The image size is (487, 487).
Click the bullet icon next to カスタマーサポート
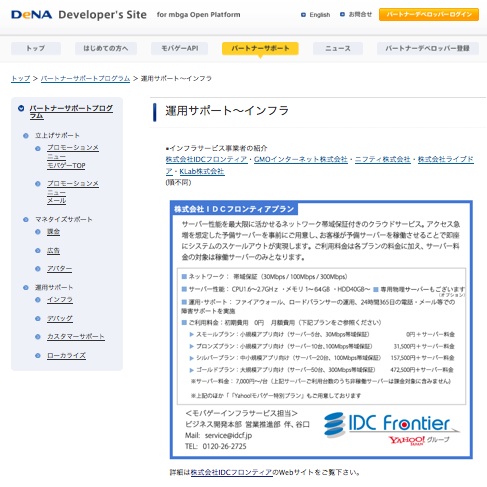click(x=38, y=337)
